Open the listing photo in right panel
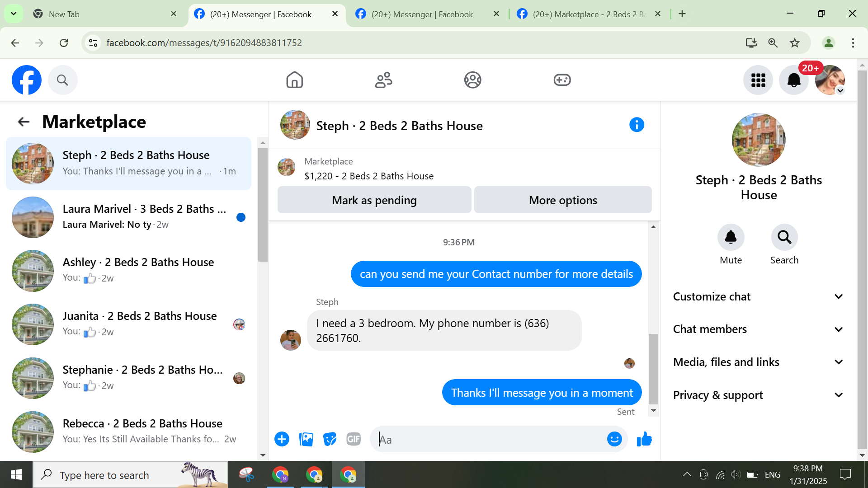 click(x=759, y=140)
